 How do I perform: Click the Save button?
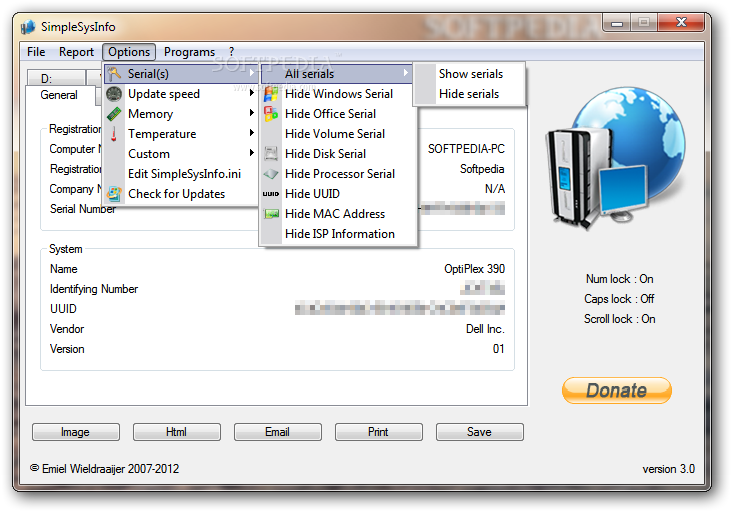click(479, 432)
